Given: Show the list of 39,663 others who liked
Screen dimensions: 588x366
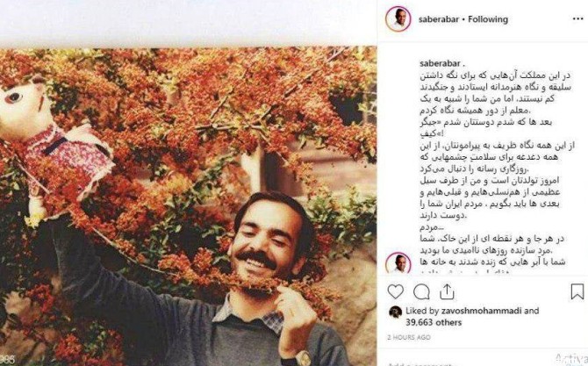Looking at the screenshot, I should pos(434,322).
